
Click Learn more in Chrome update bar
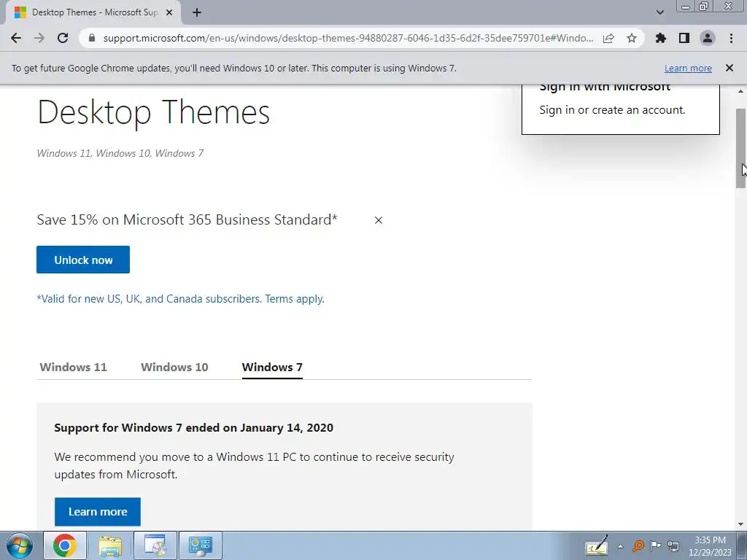688,68
